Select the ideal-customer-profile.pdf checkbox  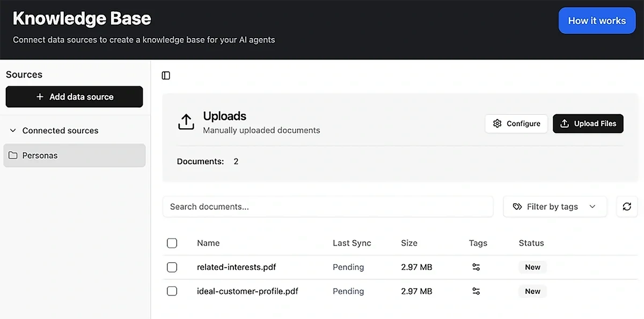[x=172, y=291]
